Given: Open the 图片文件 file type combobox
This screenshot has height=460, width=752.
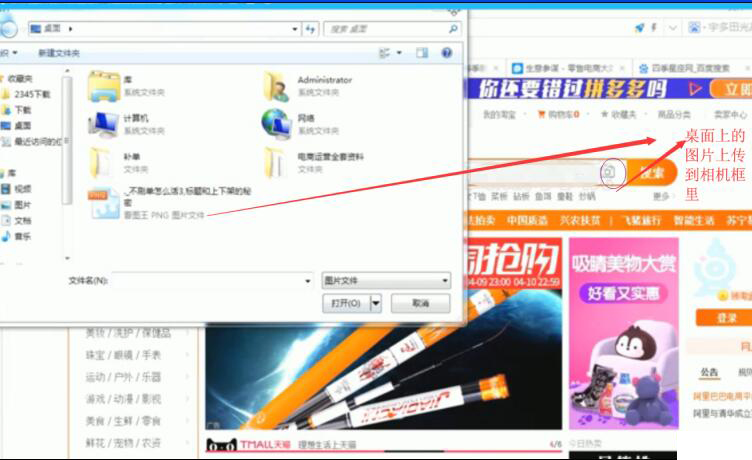Looking at the screenshot, I should [386, 281].
